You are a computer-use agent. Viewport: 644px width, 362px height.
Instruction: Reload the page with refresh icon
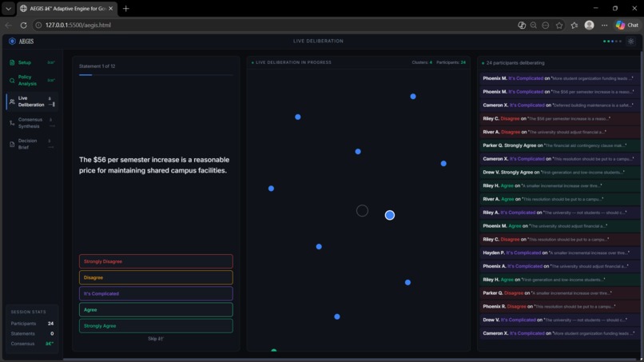tap(23, 25)
